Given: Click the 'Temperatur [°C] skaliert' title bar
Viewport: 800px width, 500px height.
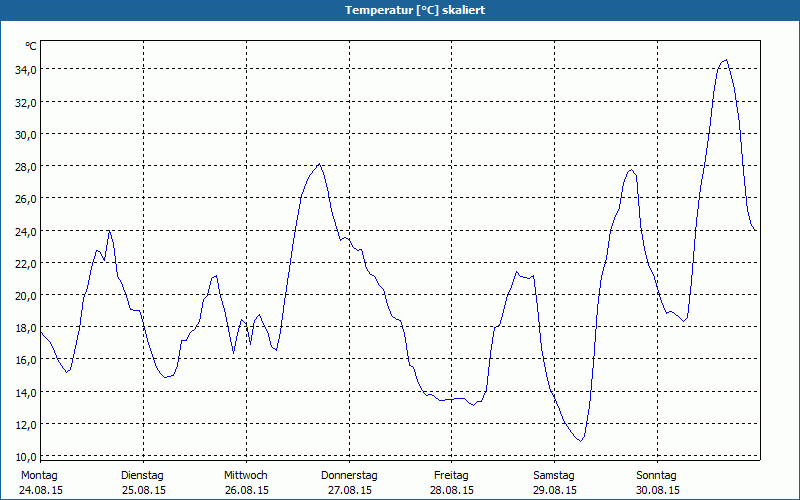Looking at the screenshot, I should point(400,10).
